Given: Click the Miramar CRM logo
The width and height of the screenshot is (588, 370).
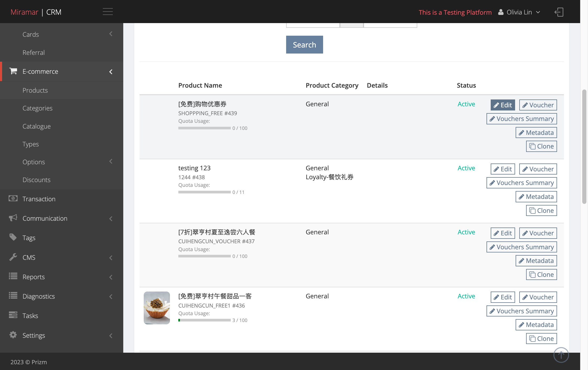Looking at the screenshot, I should click(36, 12).
